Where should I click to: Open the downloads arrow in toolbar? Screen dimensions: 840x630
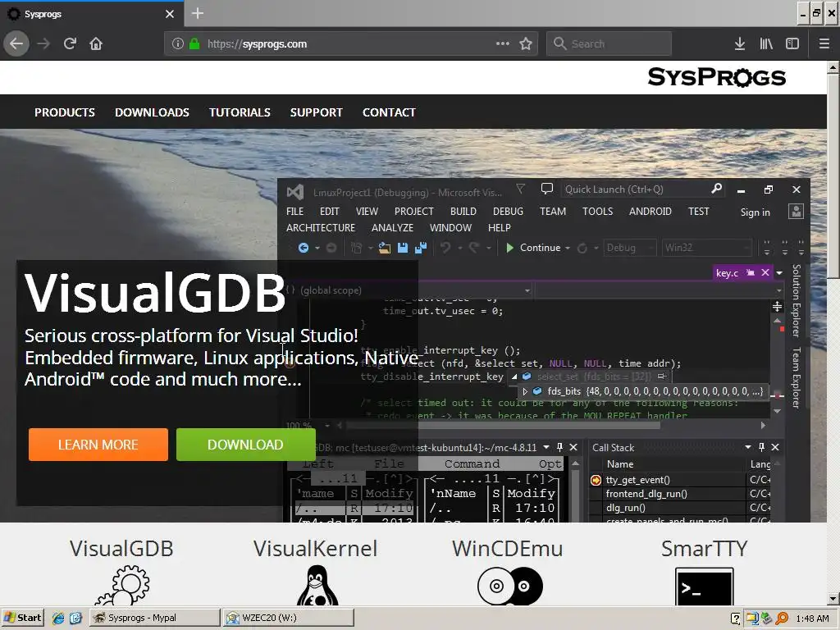pos(740,43)
